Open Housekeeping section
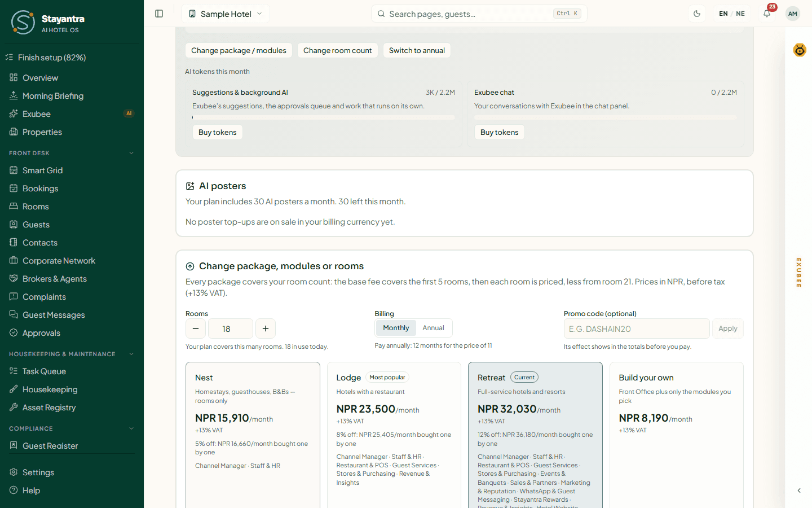This screenshot has height=508, width=812. pyautogui.click(x=72, y=389)
